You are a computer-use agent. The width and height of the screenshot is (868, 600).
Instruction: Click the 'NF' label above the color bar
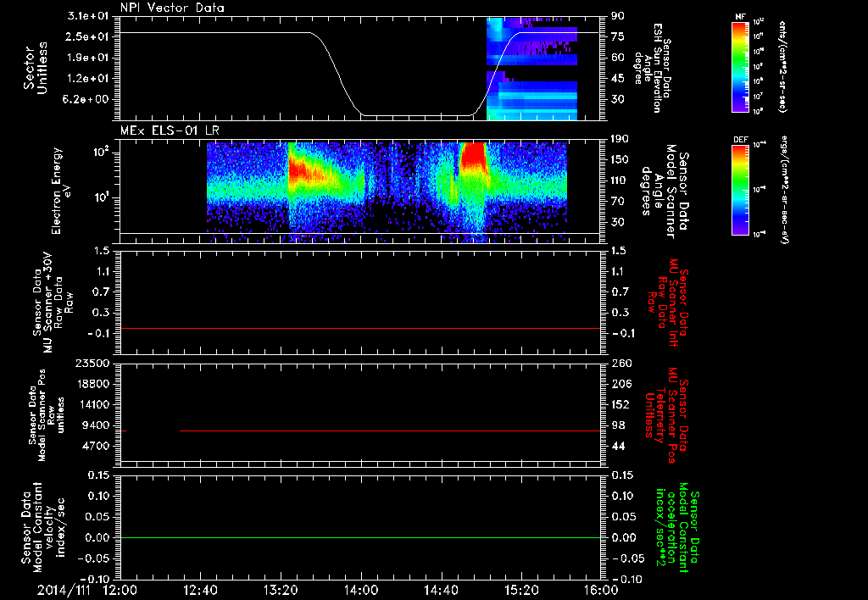[740, 17]
